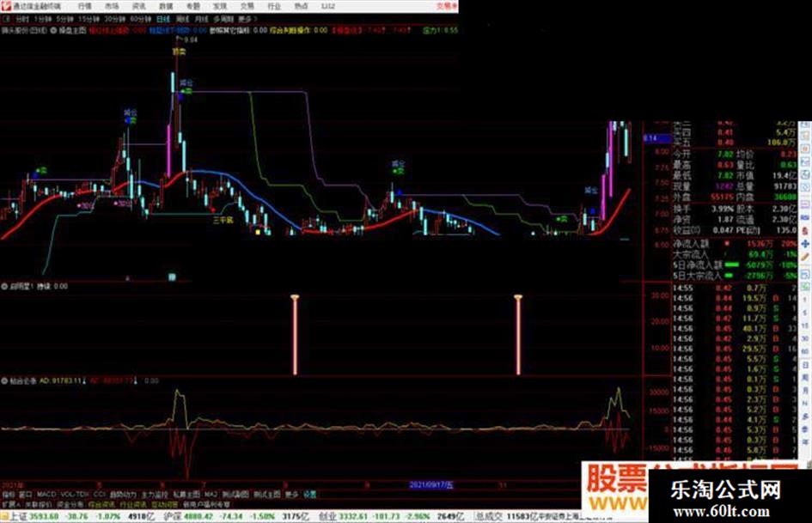Image resolution: width=812 pixels, height=523 pixels.
Task: Select the 多周期 multi-period tab
Action: (223, 19)
